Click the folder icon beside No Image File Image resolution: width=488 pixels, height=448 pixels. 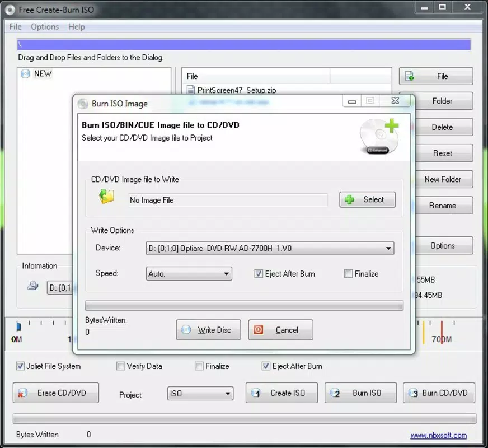coord(106,197)
